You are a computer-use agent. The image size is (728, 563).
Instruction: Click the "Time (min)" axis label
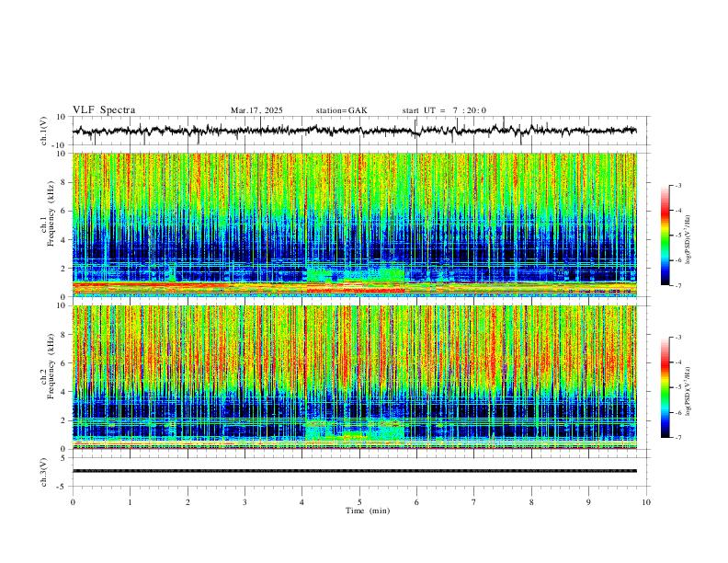pos(368,511)
